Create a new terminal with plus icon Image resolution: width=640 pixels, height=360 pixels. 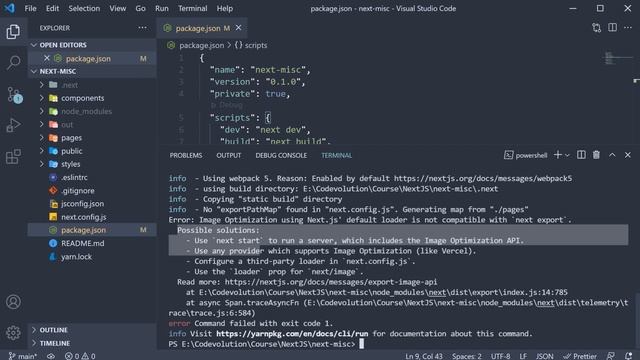point(558,155)
